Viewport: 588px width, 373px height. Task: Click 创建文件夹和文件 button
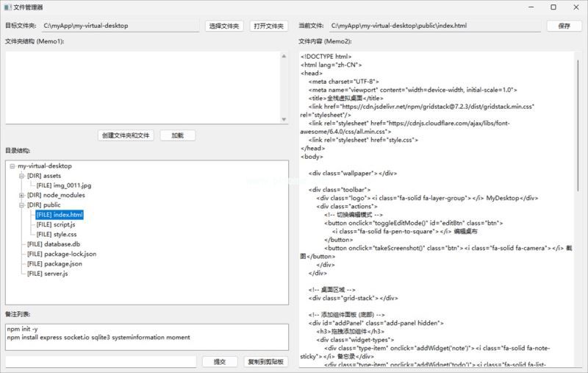coord(126,135)
